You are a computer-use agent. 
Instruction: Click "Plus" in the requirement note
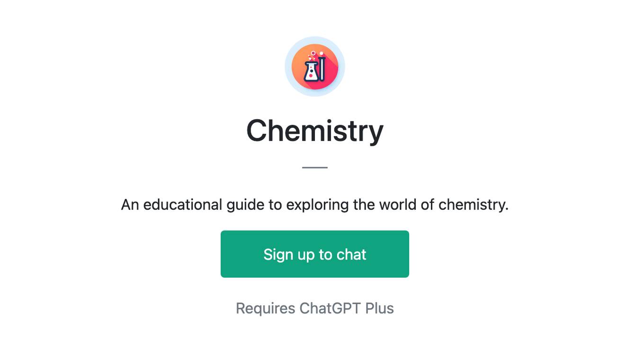coord(379,308)
